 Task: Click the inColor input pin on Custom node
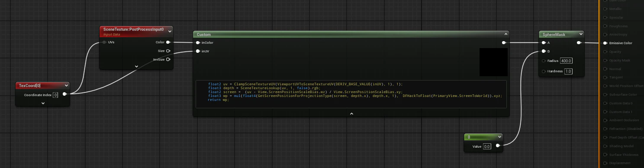(198, 42)
